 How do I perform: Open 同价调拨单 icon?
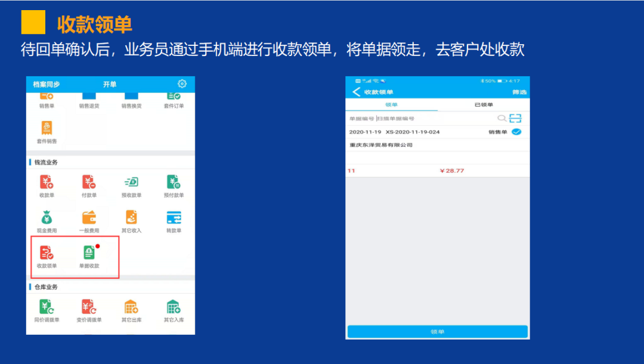coord(47,307)
